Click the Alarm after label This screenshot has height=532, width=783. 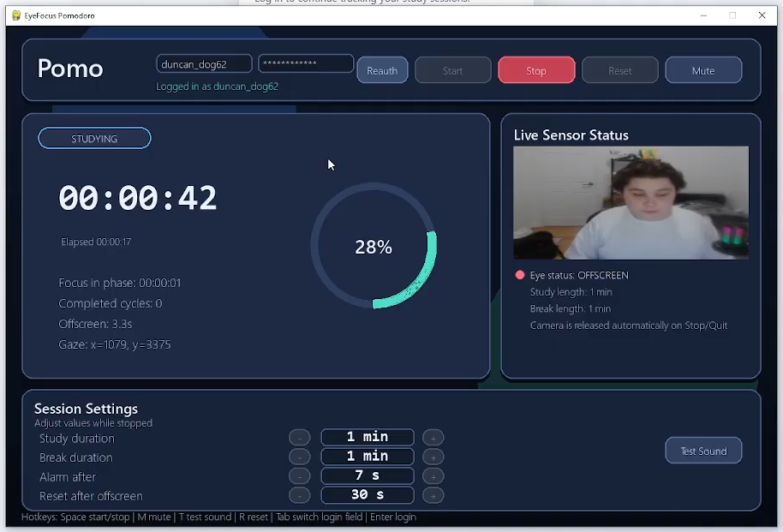[68, 477]
